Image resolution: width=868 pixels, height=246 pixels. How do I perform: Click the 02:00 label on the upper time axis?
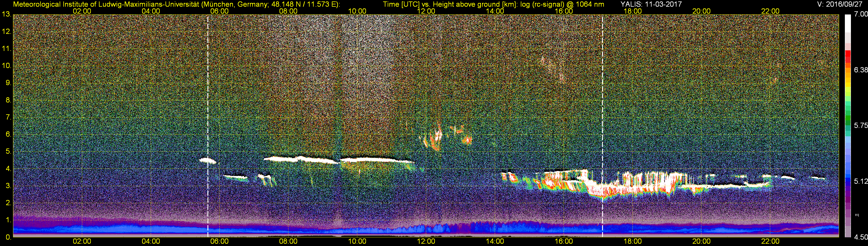click(82, 11)
